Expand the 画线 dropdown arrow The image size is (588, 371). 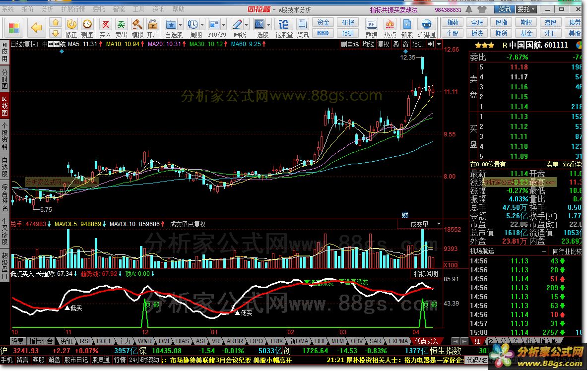tap(247, 25)
